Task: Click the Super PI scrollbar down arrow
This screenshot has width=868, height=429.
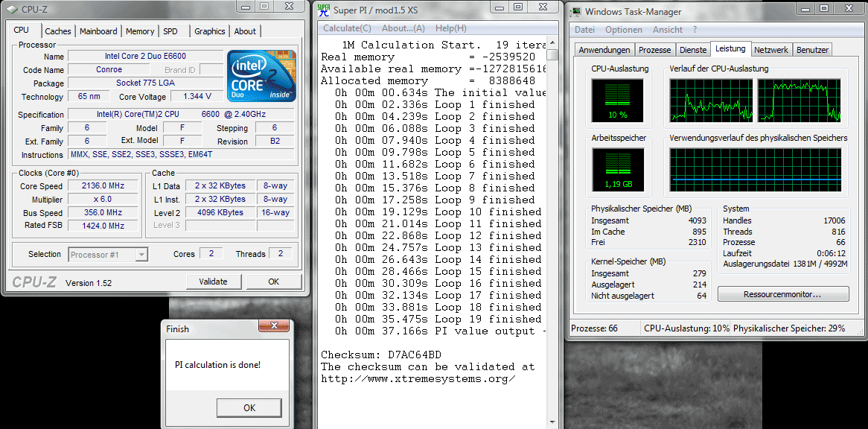Action: [x=552, y=423]
